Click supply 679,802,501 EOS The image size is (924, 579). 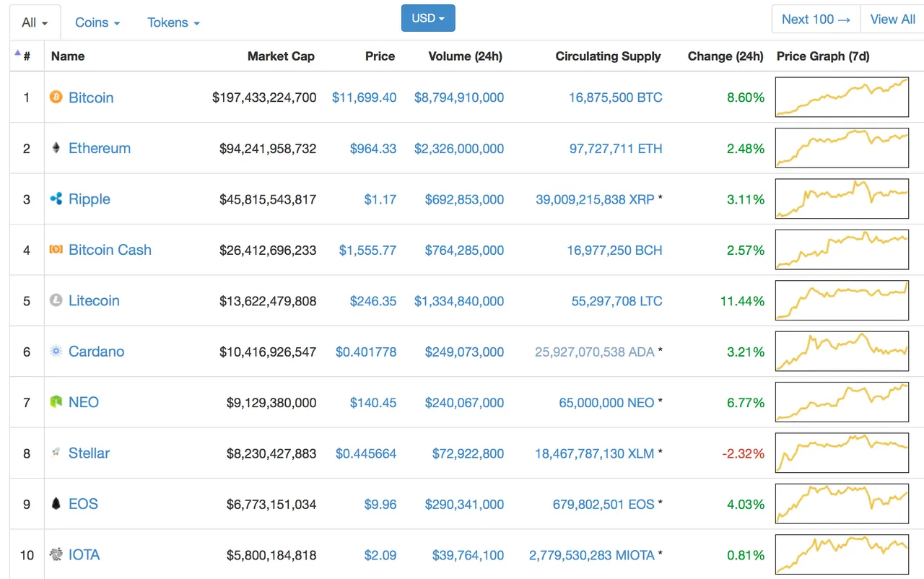tap(603, 504)
